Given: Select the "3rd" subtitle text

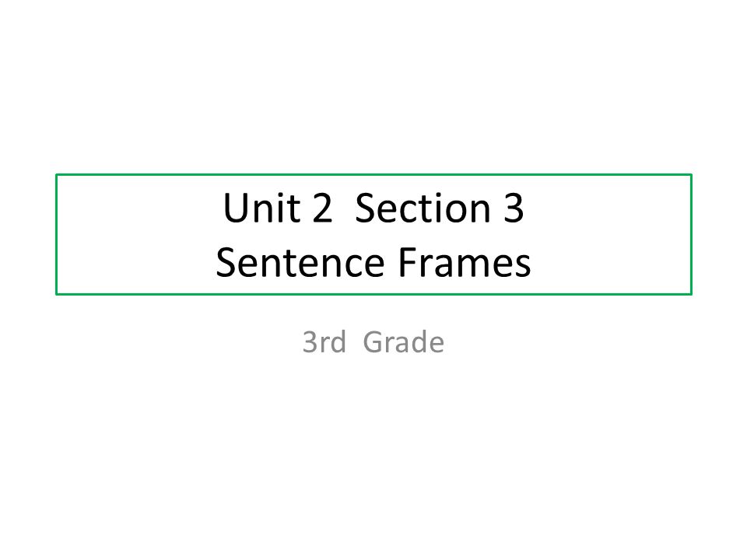Looking at the screenshot, I should [x=324, y=342].
